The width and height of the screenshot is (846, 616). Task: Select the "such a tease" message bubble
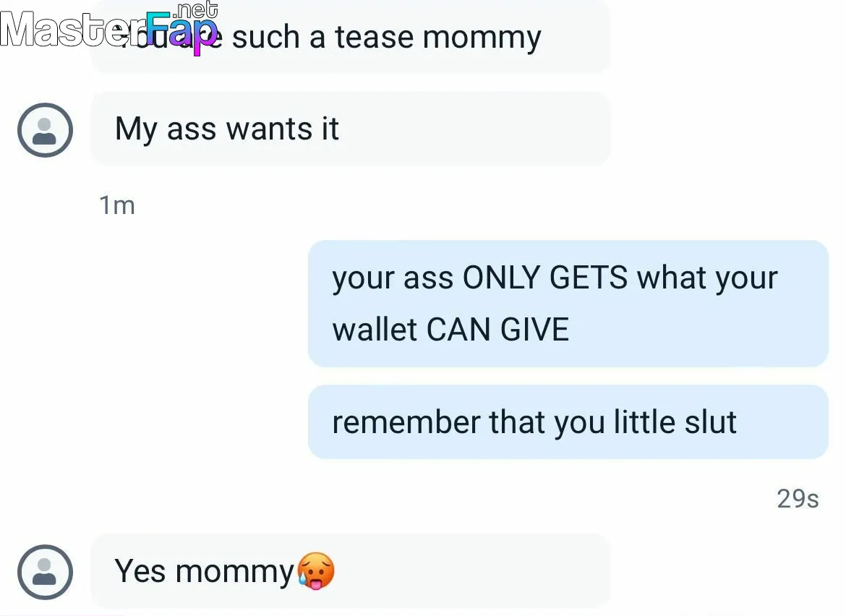[350, 36]
